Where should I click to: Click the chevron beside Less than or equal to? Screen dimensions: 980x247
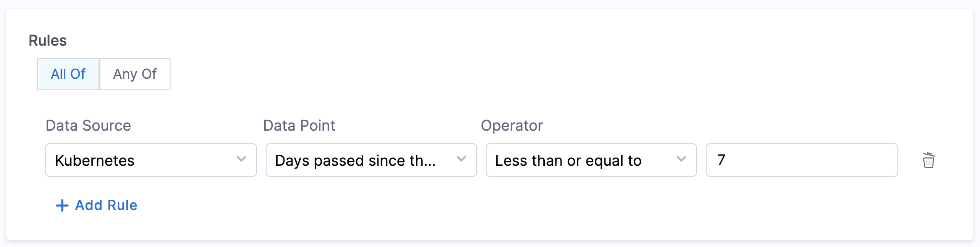coord(681,160)
